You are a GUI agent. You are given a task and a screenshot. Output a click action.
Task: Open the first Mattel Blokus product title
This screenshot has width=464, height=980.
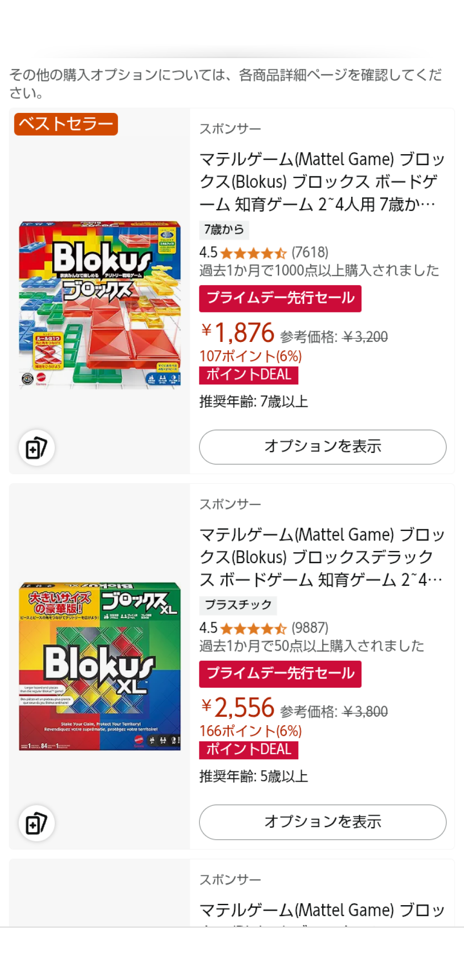tap(322, 181)
